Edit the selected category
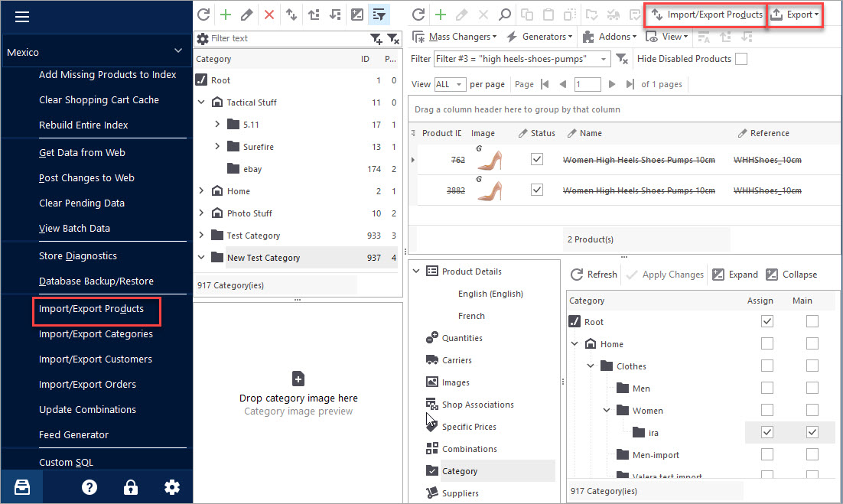The height and width of the screenshot is (504, 843). [x=247, y=15]
